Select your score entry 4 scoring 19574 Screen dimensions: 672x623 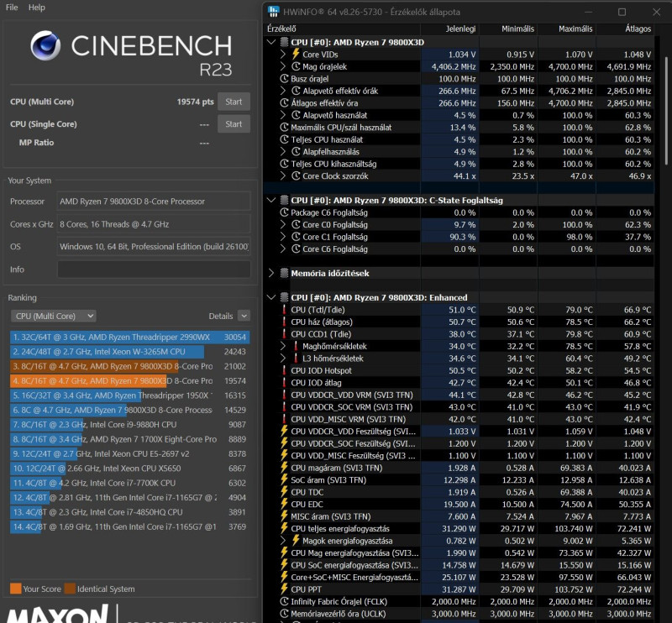pos(130,381)
